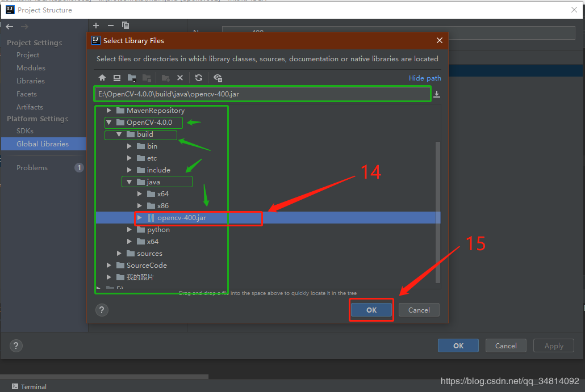Click the Name field in Project Structure
The height and width of the screenshot is (392, 585).
coord(399,33)
